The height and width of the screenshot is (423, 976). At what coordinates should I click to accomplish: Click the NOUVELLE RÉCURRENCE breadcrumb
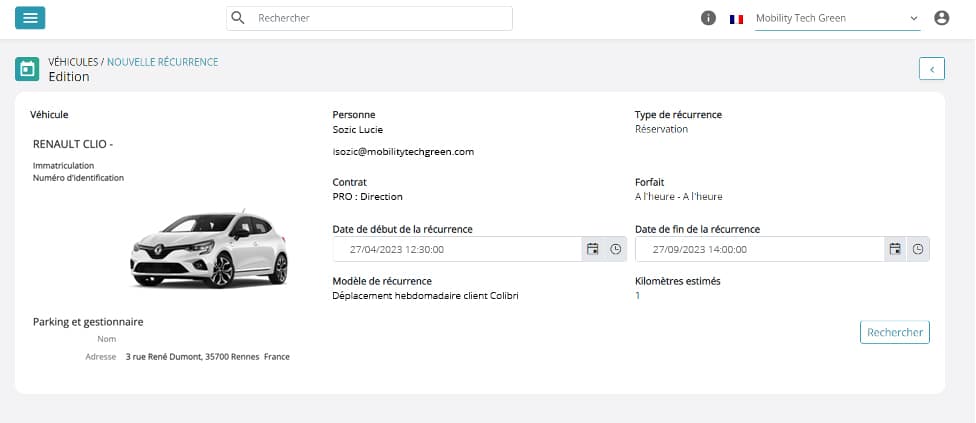[x=162, y=62]
